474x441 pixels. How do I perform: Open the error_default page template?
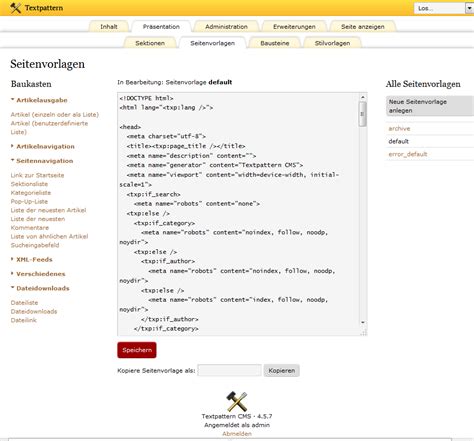click(408, 154)
